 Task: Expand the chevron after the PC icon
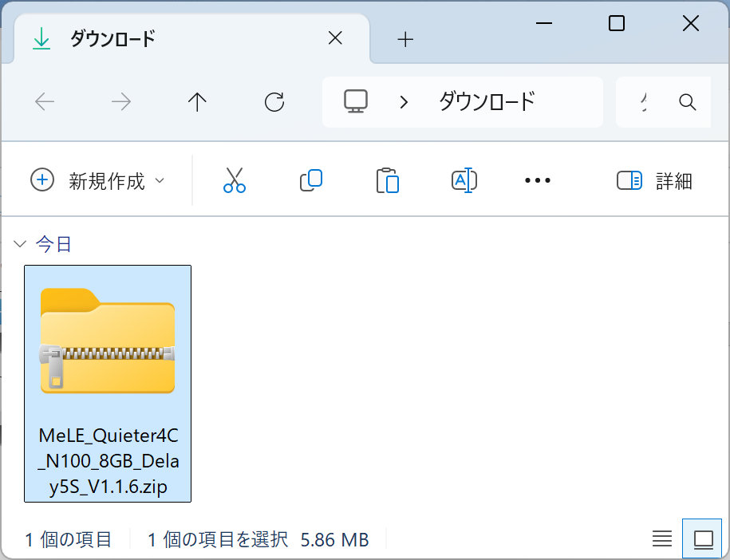404,102
